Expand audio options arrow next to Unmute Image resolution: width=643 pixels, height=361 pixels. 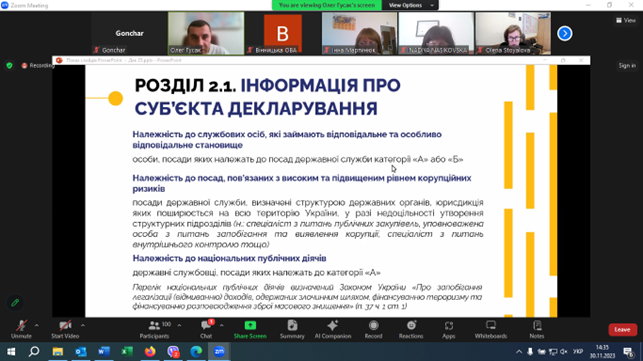click(x=36, y=325)
